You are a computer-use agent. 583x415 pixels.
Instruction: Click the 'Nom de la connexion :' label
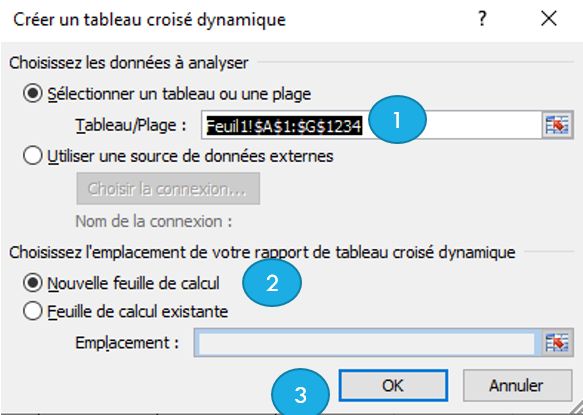[154, 222]
